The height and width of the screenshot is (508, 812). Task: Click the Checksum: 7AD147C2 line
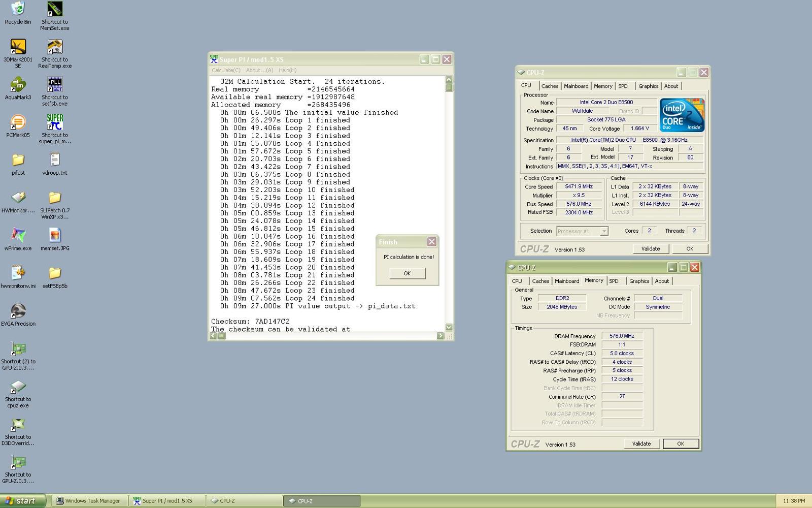coord(250,322)
